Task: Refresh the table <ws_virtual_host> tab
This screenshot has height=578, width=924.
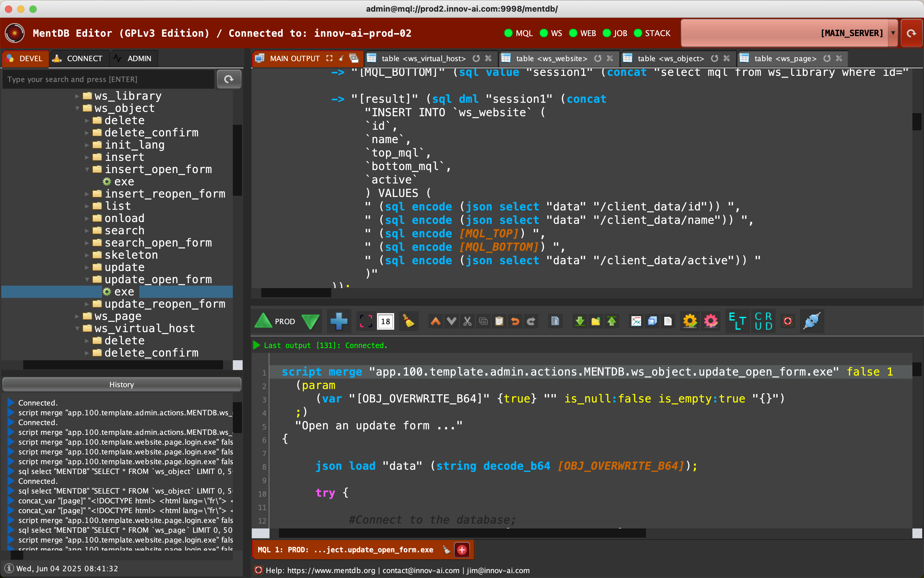Action: coord(476,58)
